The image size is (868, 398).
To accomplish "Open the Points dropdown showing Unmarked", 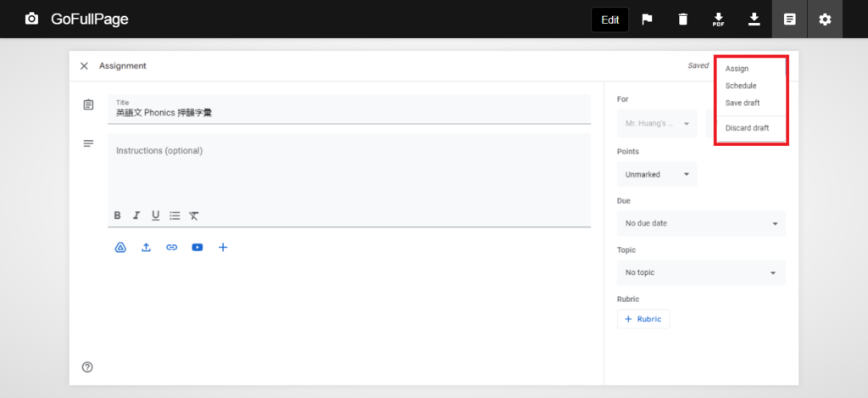I will tap(657, 175).
